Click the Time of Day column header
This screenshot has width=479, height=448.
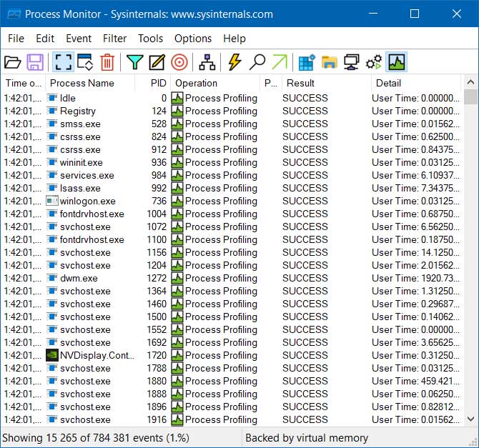click(x=23, y=83)
